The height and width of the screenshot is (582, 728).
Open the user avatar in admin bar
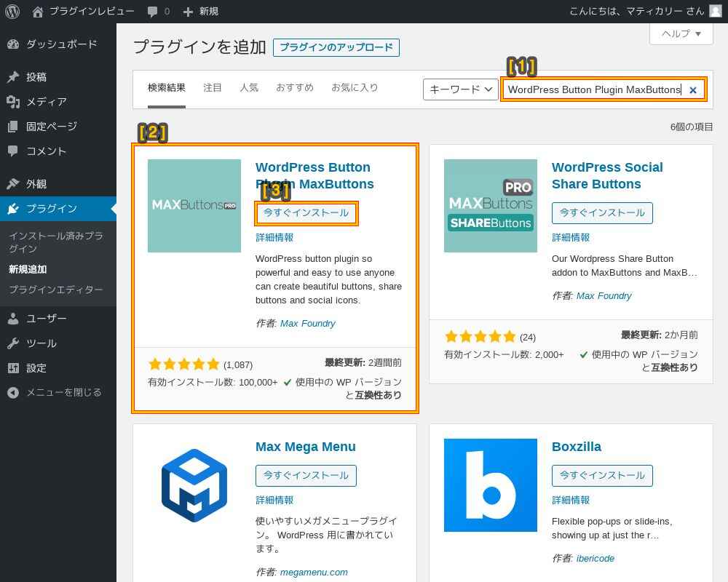[716, 11]
